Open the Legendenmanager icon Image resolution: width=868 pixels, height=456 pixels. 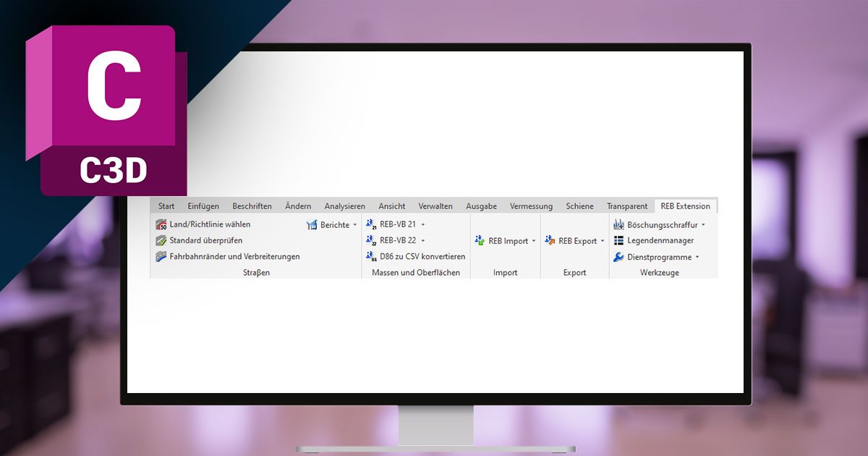coord(619,241)
